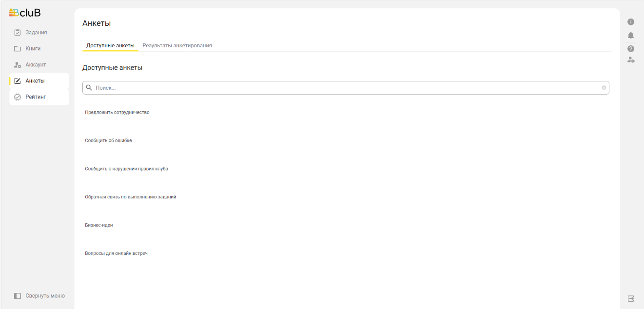Click the info icon in right sidebar
The image size is (644, 309).
(x=630, y=22)
